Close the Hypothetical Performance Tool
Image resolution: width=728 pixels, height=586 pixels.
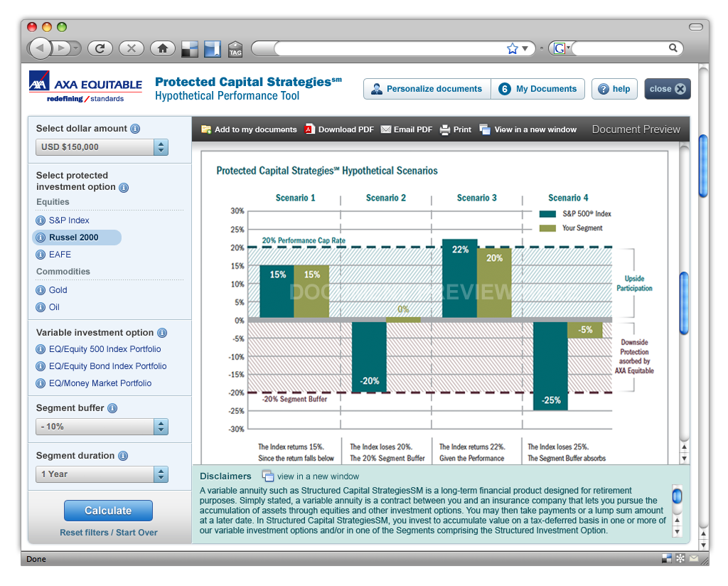[667, 89]
